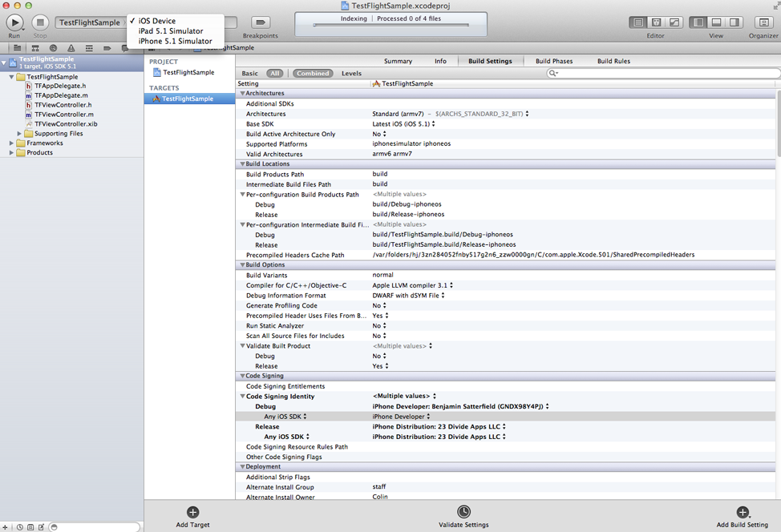Image resolution: width=781 pixels, height=532 pixels.
Task: Toggle the Breakpoints button
Action: pos(261,22)
